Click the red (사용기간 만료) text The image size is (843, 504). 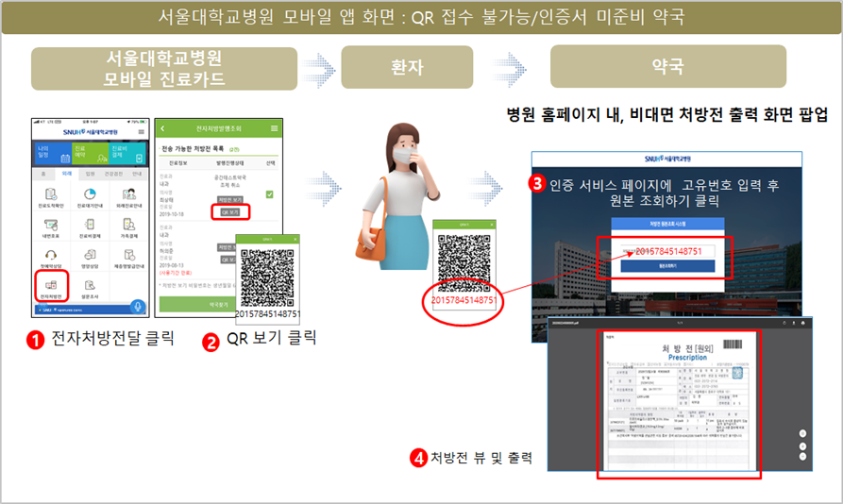pos(176,273)
